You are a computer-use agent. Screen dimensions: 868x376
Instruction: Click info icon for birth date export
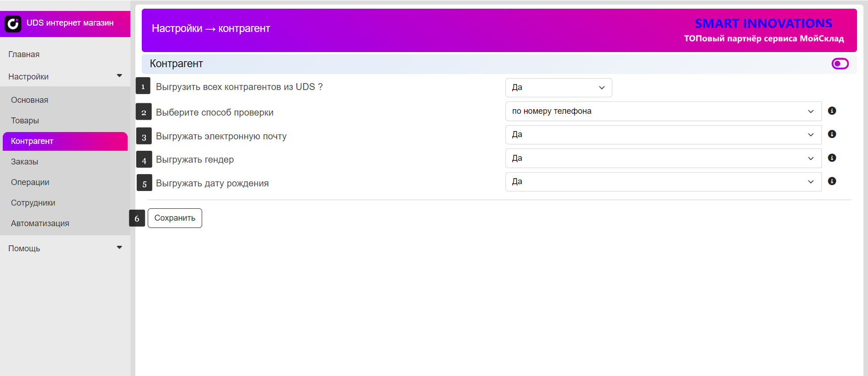(x=832, y=181)
